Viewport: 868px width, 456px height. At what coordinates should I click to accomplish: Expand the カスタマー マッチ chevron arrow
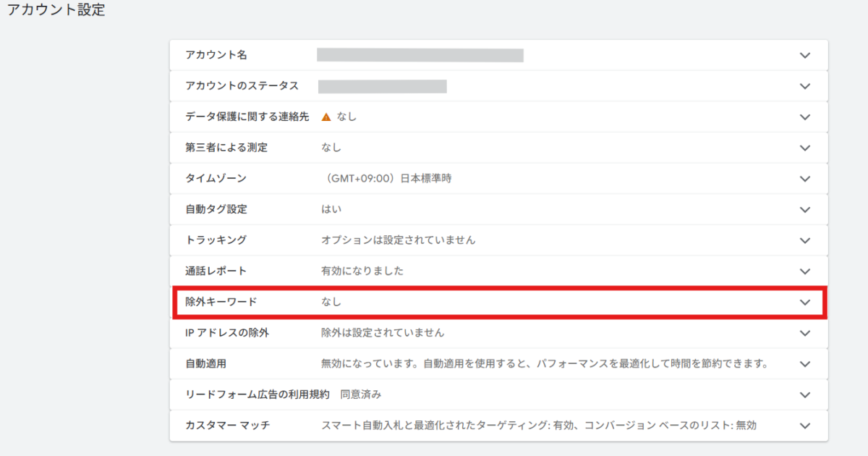[805, 426]
